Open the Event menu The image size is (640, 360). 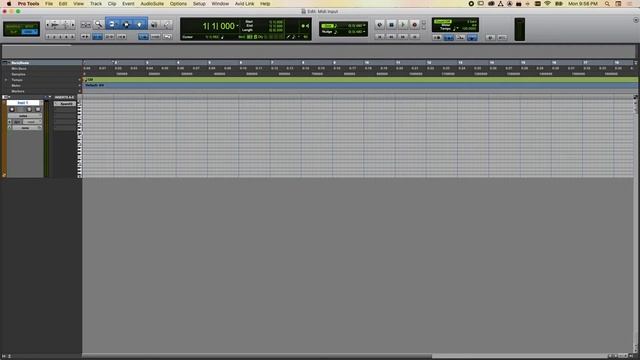(x=128, y=4)
